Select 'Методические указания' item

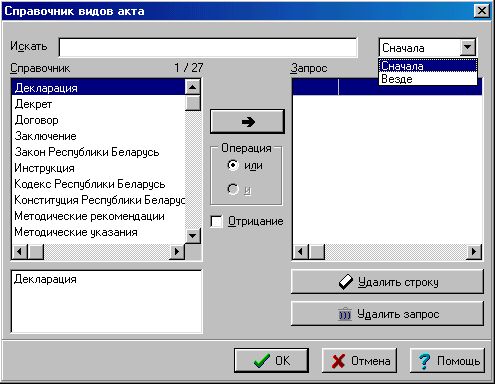click(98, 232)
